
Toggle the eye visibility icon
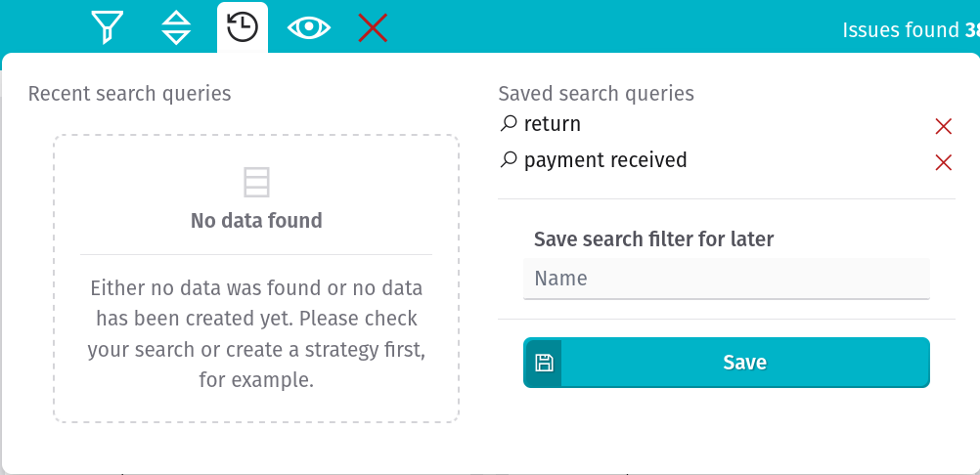tap(309, 27)
